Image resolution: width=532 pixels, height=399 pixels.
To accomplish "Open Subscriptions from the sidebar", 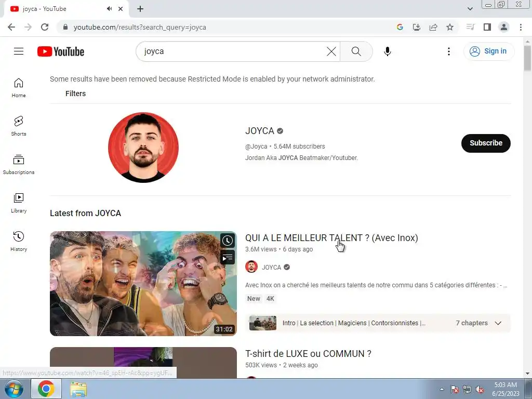I will click(x=19, y=165).
